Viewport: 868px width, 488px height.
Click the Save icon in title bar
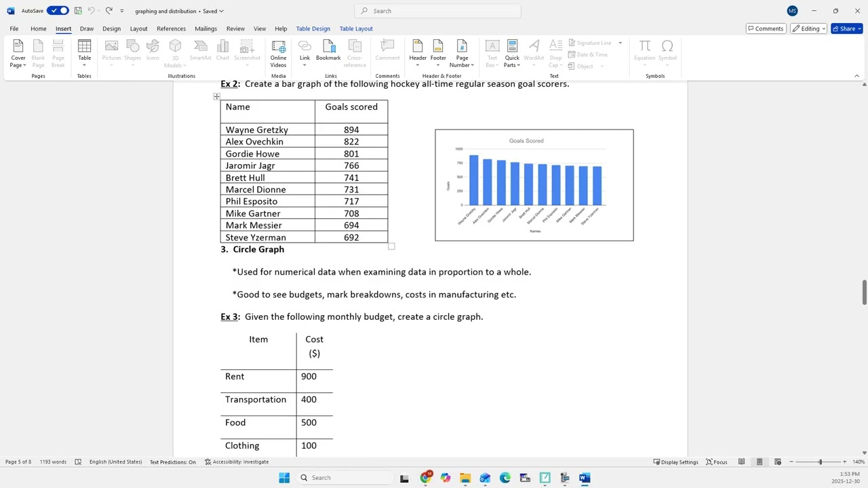[x=78, y=11]
